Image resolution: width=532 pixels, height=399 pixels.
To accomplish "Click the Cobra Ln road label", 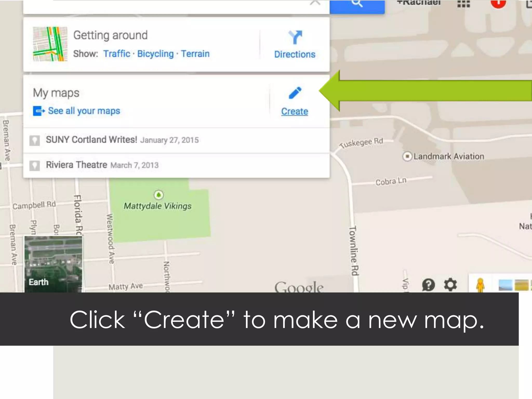I will 391,181.
